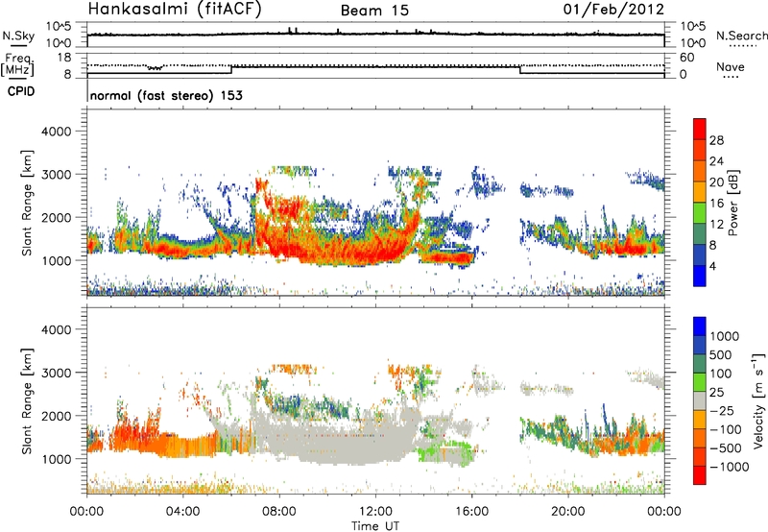The width and height of the screenshot is (768, 532).
Task: Click the '-100' tick on the velocity colorbar
Action: click(726, 429)
